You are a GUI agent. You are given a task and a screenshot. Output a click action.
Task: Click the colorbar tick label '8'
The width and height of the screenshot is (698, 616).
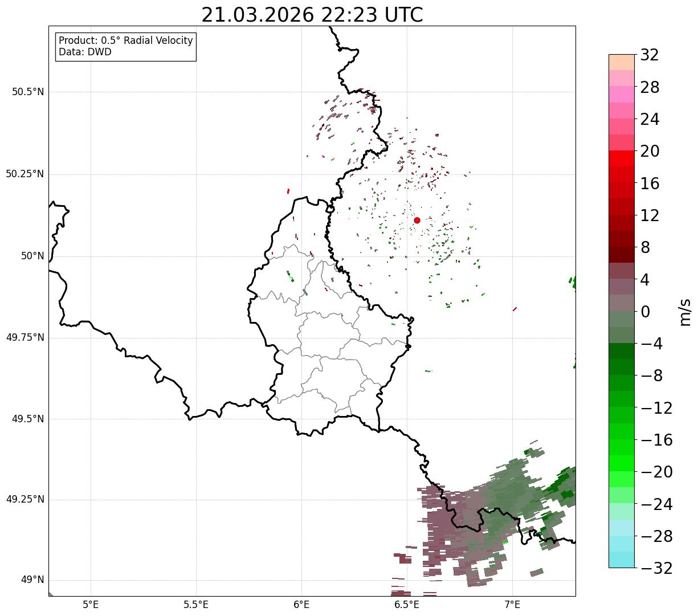tap(645, 248)
